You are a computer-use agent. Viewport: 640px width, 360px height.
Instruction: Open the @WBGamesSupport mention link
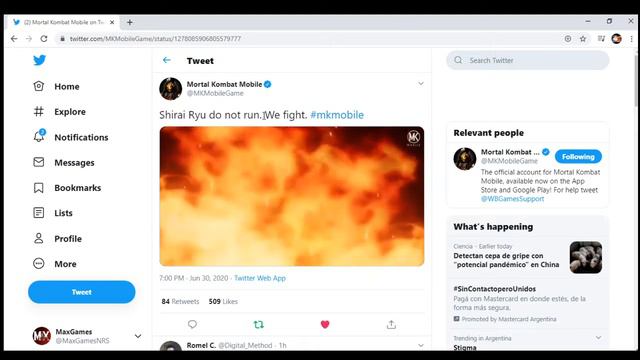pos(512,199)
